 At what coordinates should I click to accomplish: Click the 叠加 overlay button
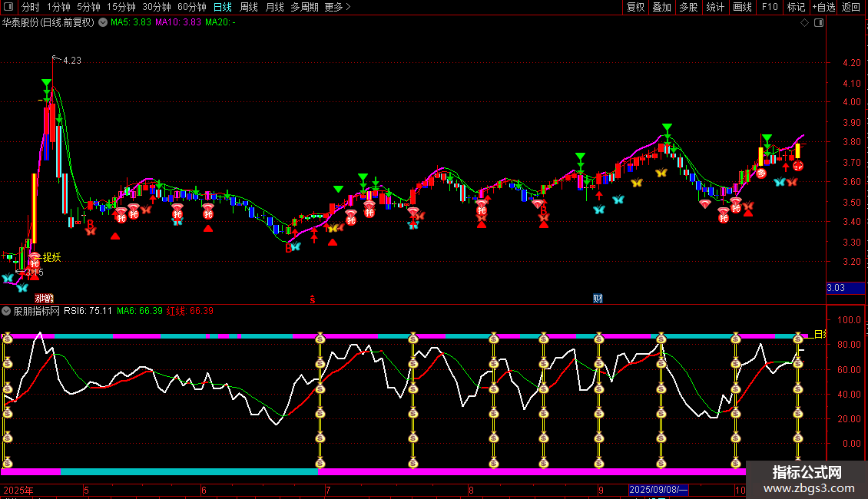point(661,7)
